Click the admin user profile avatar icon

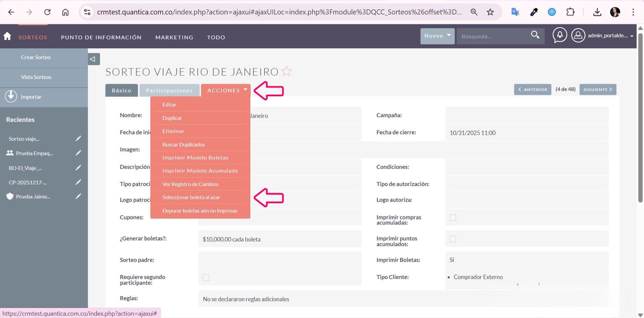[578, 35]
